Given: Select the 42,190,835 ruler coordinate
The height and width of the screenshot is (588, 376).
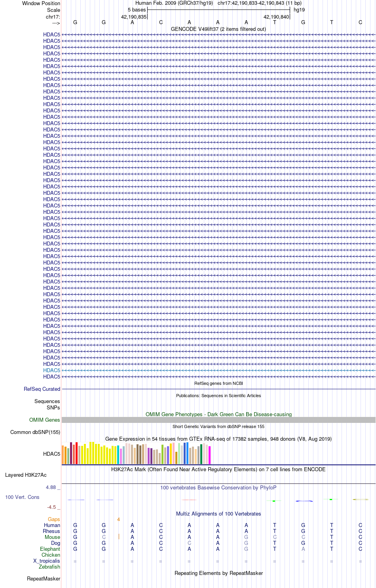Looking at the screenshot, I should coord(134,17).
